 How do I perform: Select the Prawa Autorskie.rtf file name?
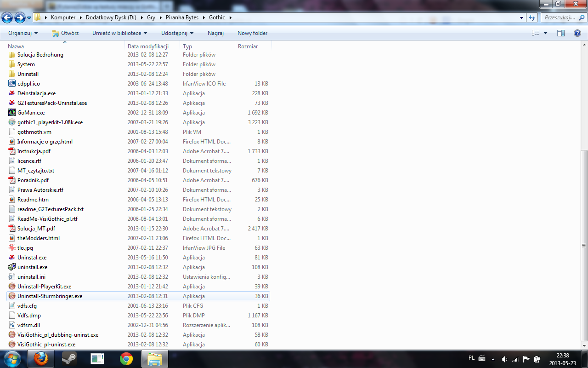coord(40,190)
